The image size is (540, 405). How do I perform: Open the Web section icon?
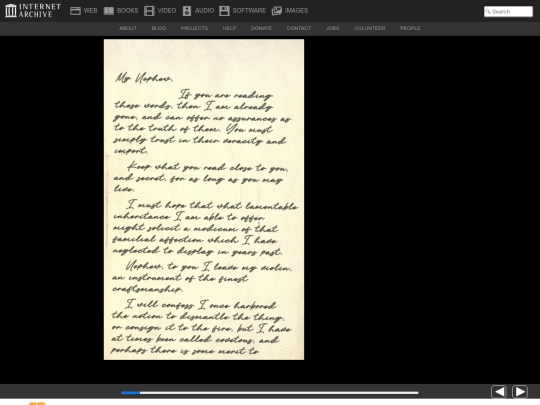[x=75, y=11]
